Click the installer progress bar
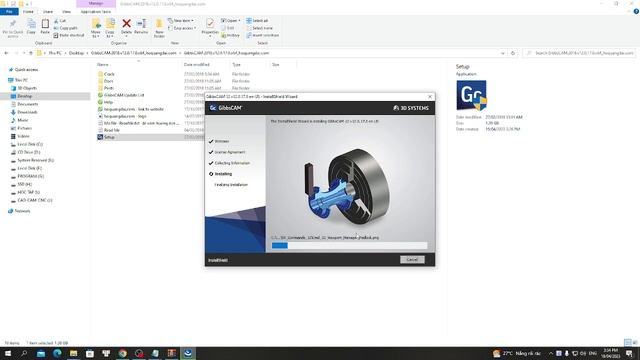Viewport: 640px width, 360px height. (x=349, y=245)
